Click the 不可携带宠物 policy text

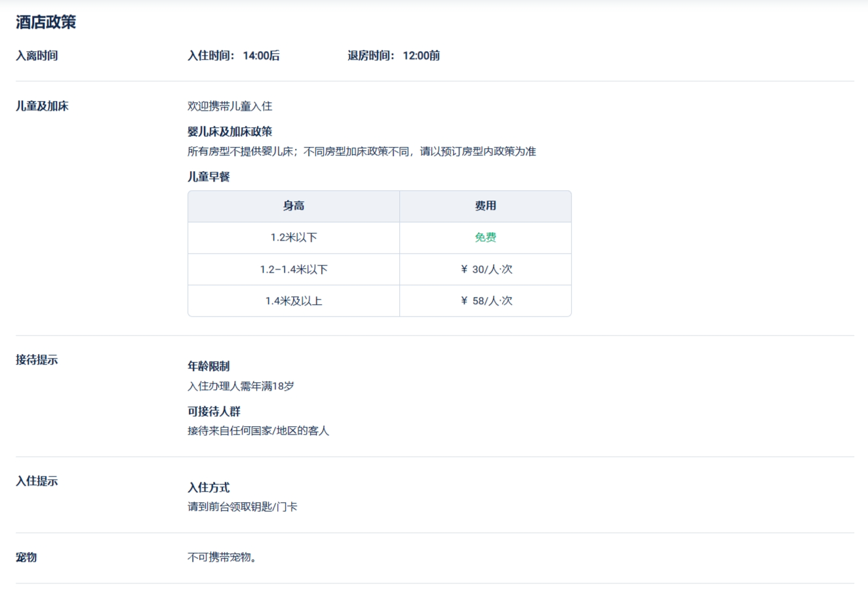(x=222, y=557)
